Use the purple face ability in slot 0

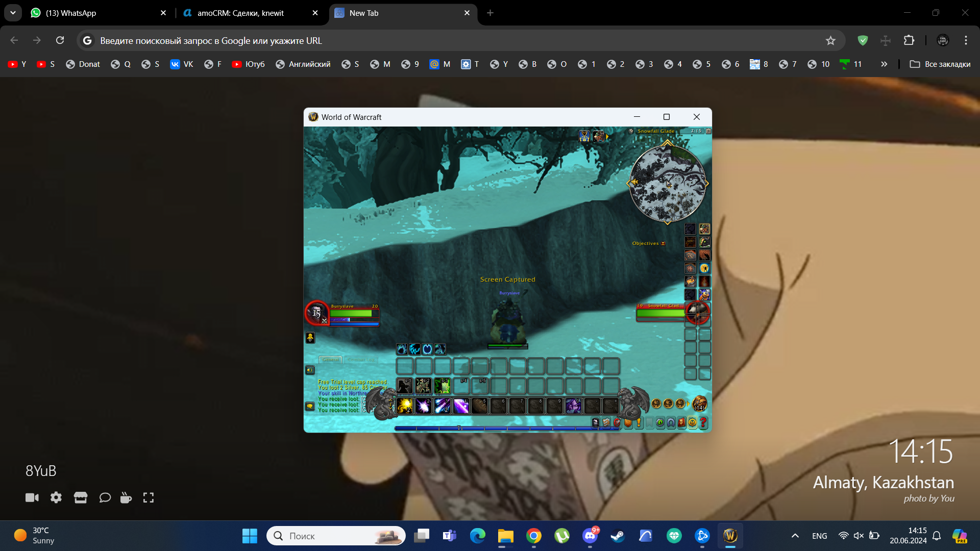click(573, 406)
